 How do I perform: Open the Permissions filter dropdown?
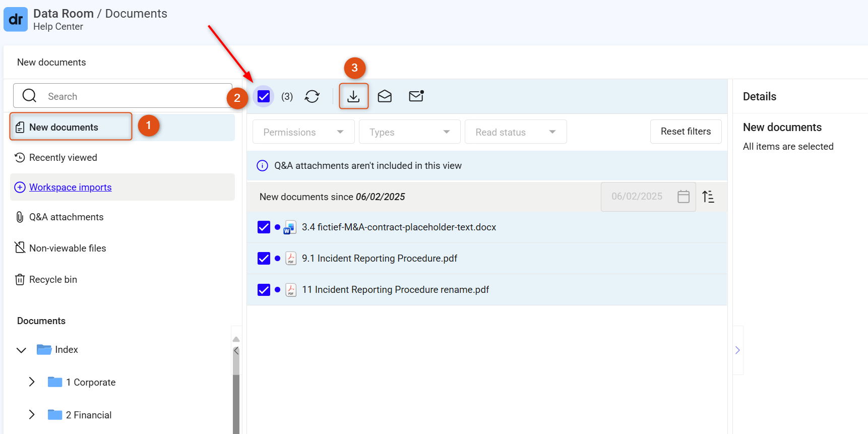point(303,132)
